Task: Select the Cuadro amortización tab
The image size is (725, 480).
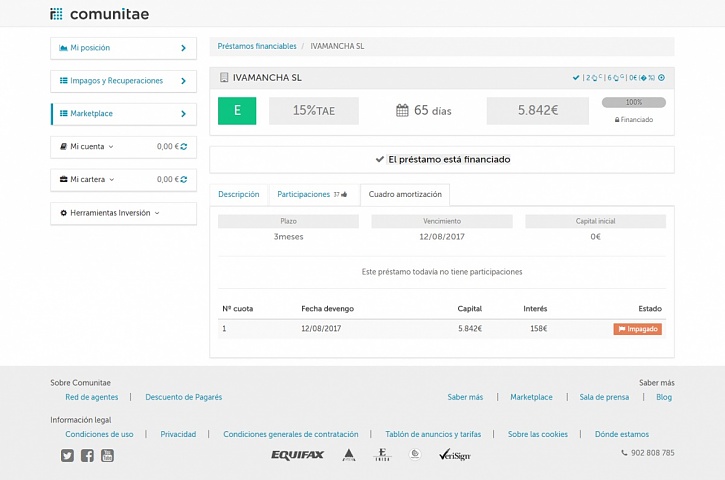Action: 405,194
